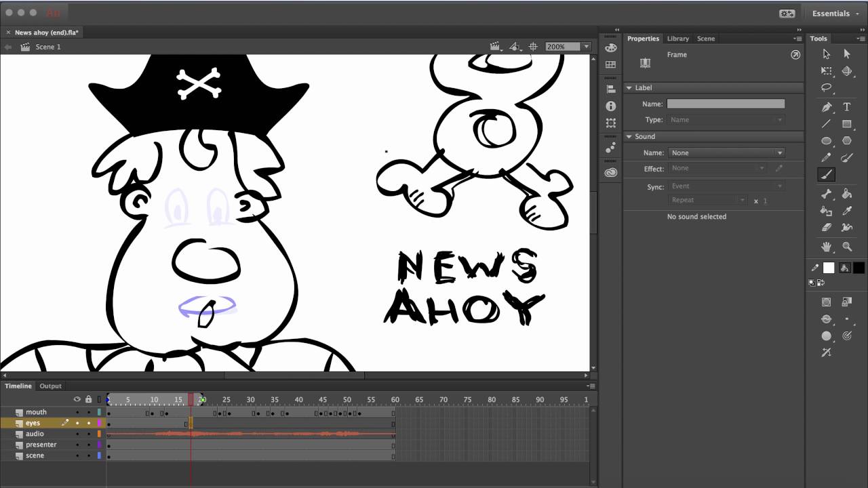Open the Essentials workspace dropdown
Screen dimensions: 868x488
tap(835, 14)
